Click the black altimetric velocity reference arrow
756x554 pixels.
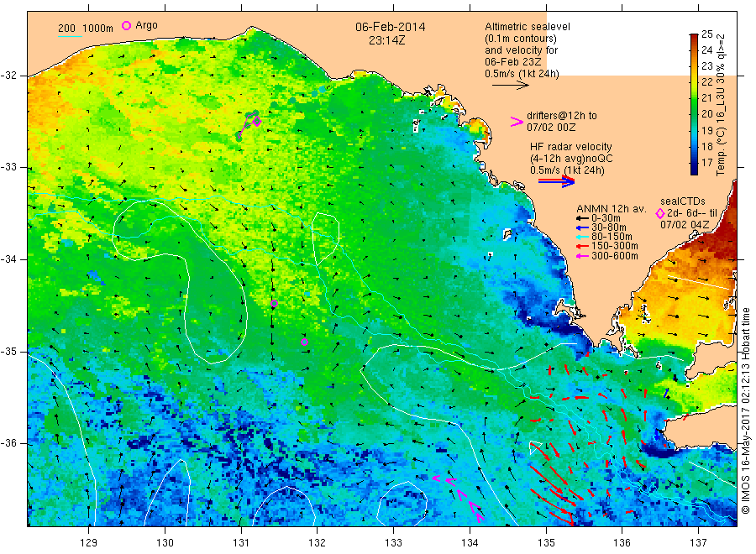pos(511,86)
